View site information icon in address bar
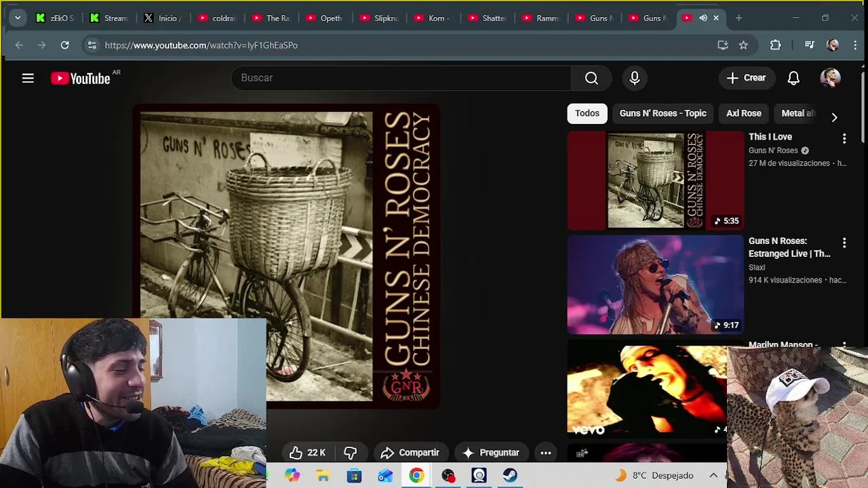 click(x=92, y=45)
